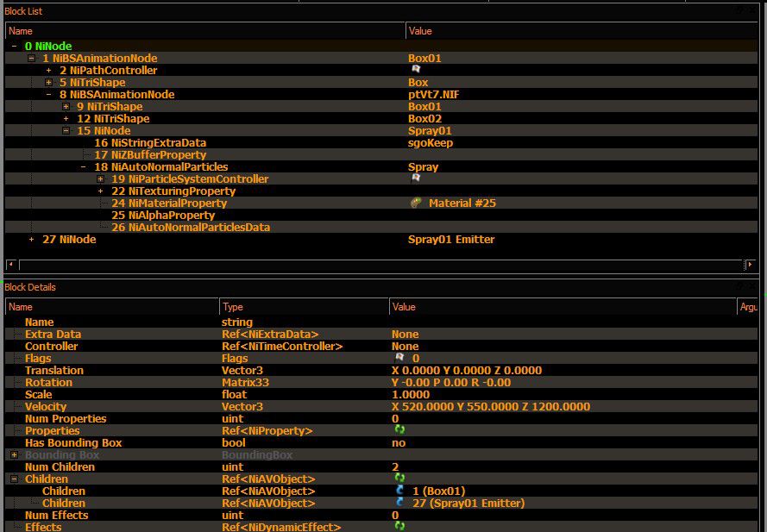Screen dimensions: 767x532
Task: Expand the 9 NiTriShape block
Action: pos(66,107)
